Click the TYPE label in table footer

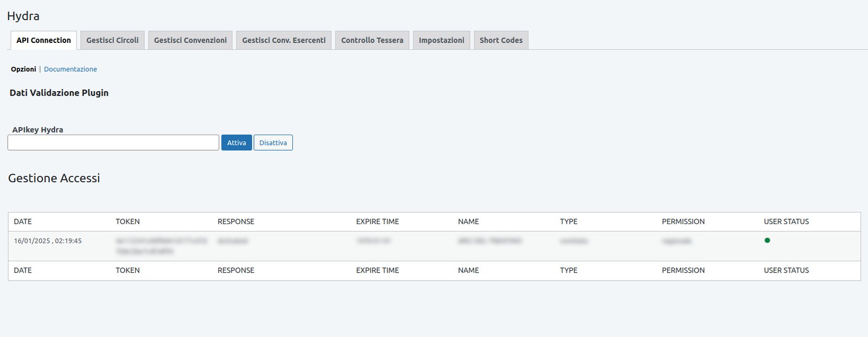click(x=569, y=270)
